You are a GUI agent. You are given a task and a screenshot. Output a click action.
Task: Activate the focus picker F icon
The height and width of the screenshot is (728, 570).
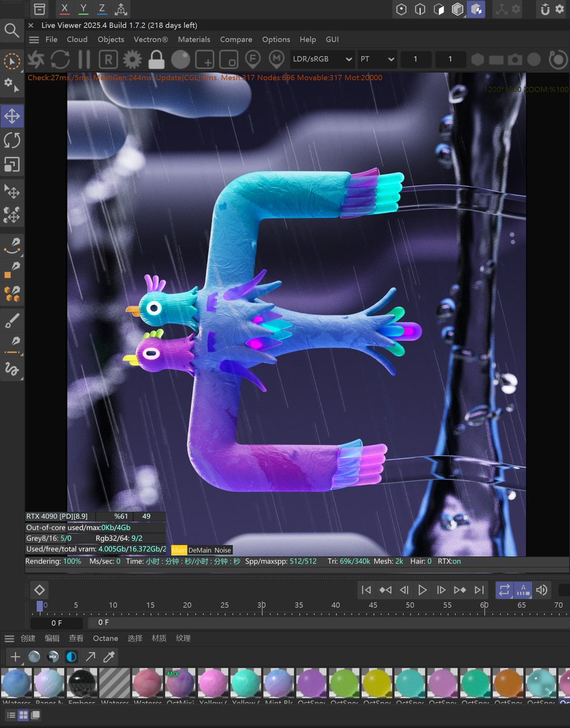(x=253, y=59)
